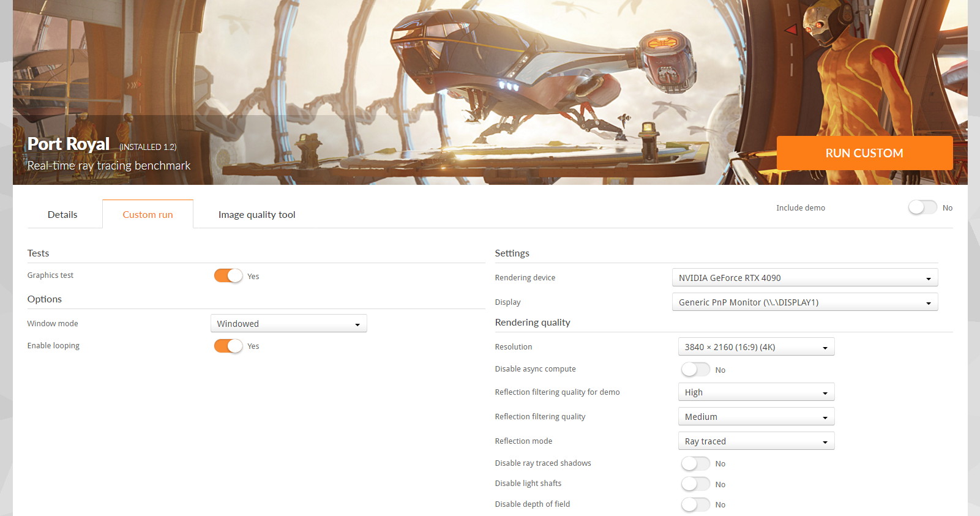
Task: Click the Options section heading
Action: [45, 299]
